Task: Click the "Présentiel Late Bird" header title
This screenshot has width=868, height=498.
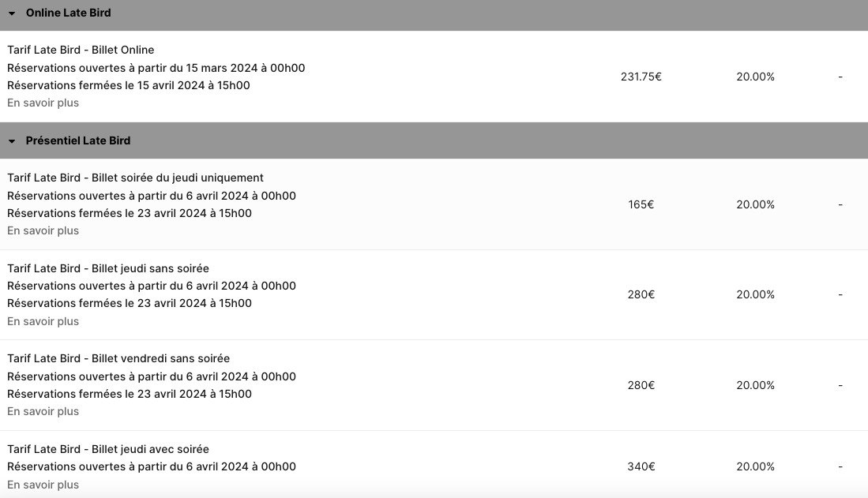Action: 77,140
